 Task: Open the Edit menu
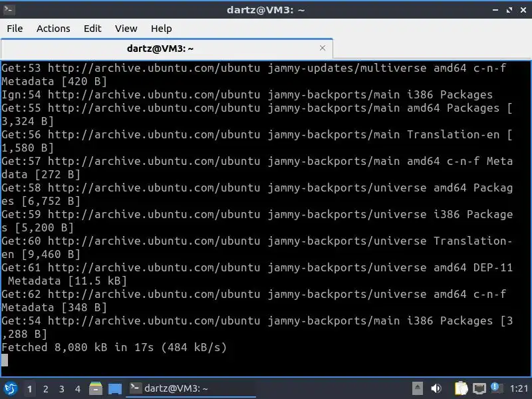[x=92, y=29]
